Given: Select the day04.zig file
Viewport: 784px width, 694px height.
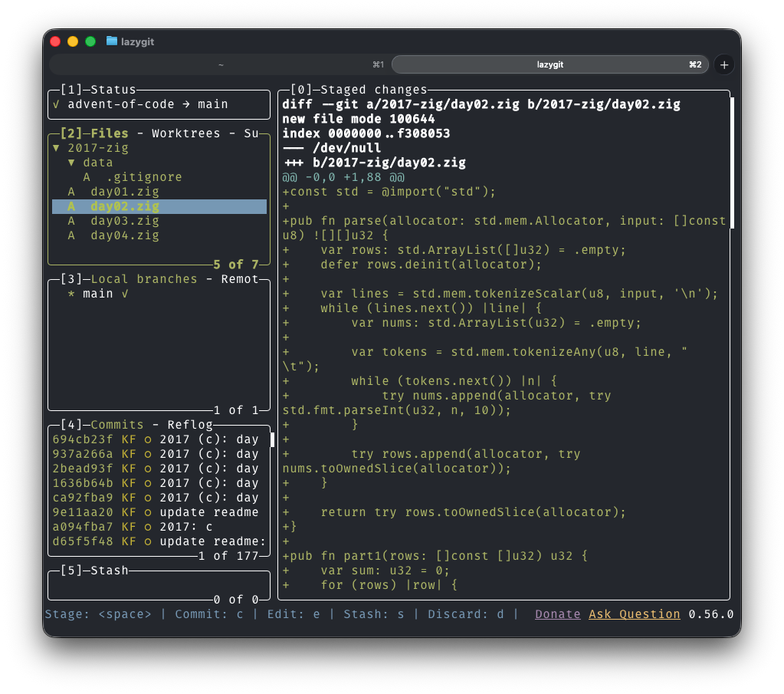Looking at the screenshot, I should click(x=124, y=235).
